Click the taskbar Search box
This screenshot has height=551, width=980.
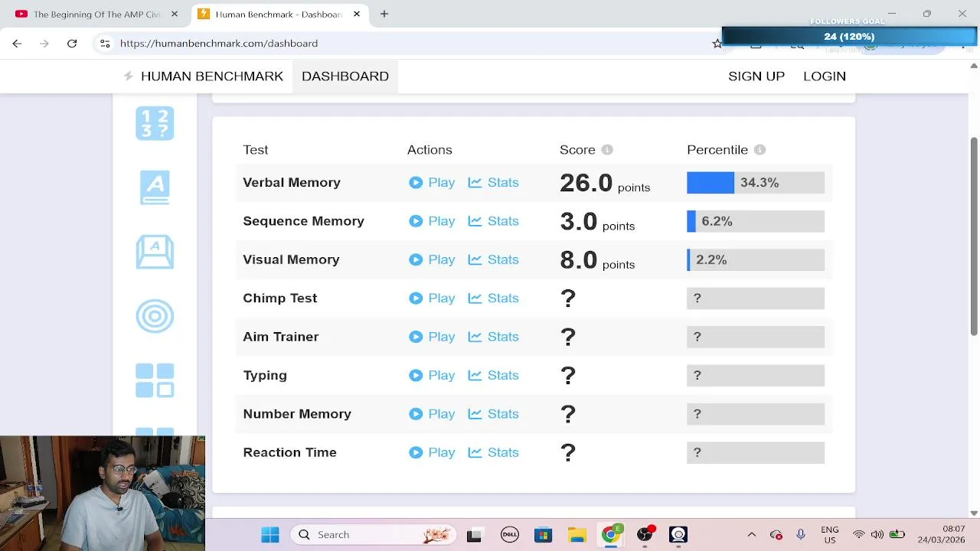pyautogui.click(x=374, y=535)
